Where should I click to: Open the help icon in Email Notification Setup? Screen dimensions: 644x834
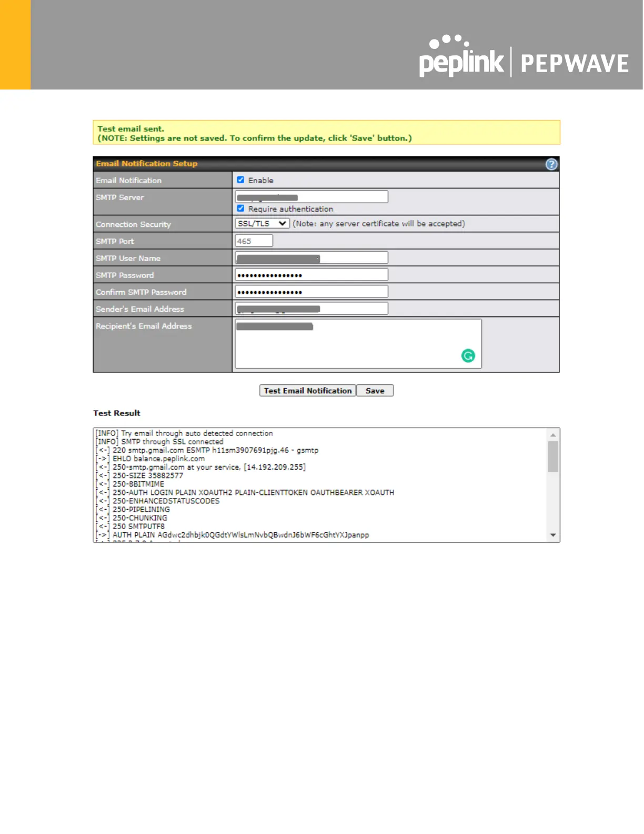551,164
